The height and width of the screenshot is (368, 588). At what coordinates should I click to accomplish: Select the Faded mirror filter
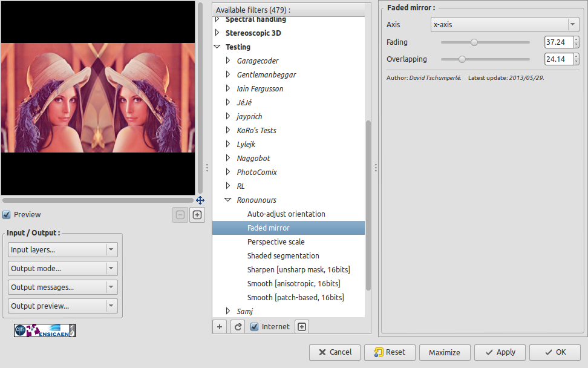[289, 228]
